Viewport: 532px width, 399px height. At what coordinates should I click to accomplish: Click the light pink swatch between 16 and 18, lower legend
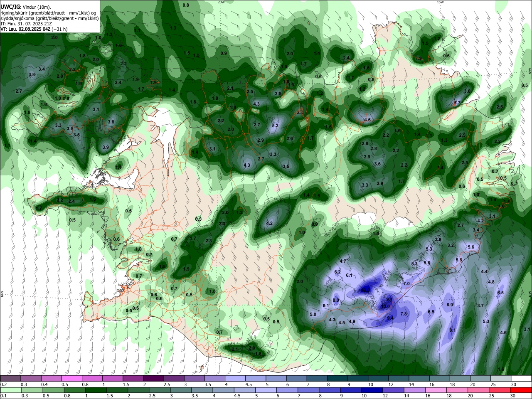[436, 390]
